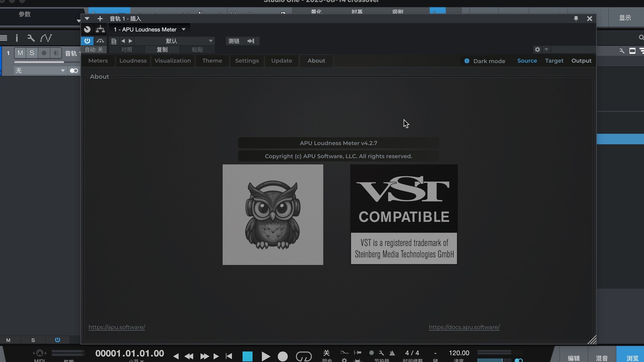Open the dropdown arrow beside the gear icon
The image size is (644, 362).
click(x=546, y=50)
